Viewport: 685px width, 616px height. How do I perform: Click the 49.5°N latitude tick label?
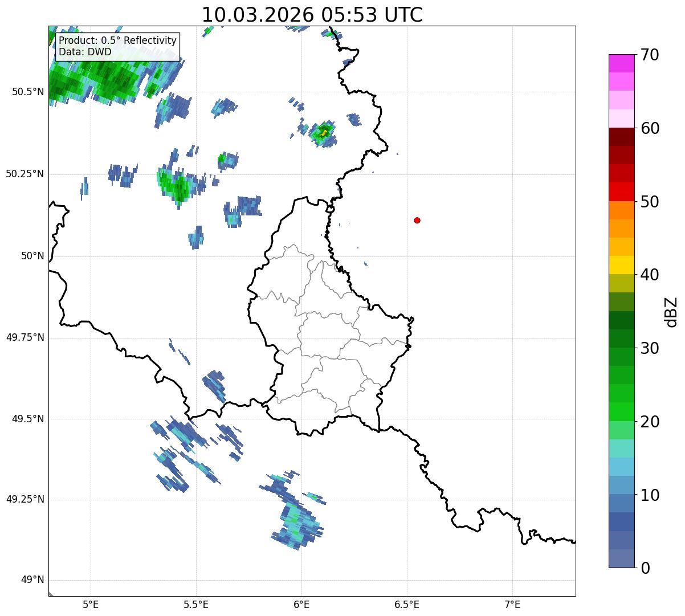tap(28, 419)
